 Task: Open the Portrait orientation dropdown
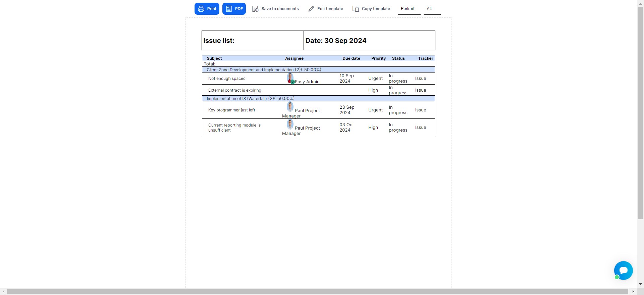tap(409, 9)
